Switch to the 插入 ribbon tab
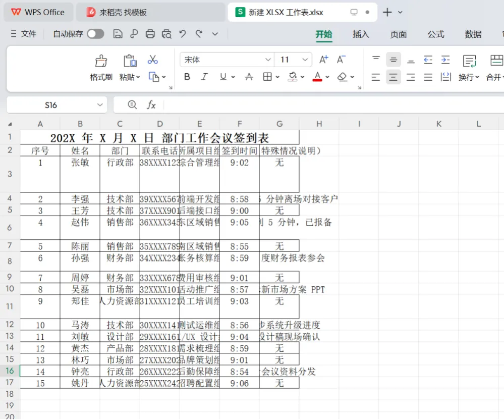The width and height of the screenshot is (504, 420). click(x=361, y=34)
